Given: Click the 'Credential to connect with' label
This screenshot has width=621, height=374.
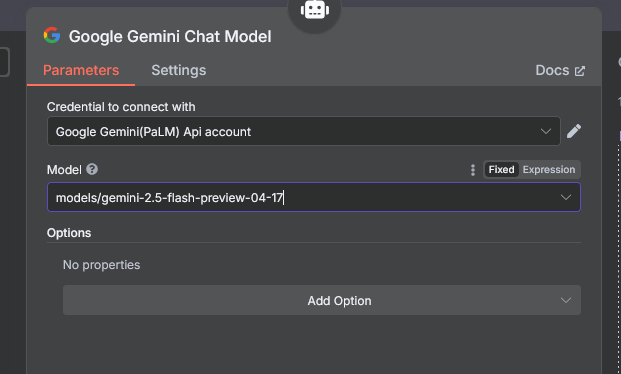Looking at the screenshot, I should (x=121, y=107).
